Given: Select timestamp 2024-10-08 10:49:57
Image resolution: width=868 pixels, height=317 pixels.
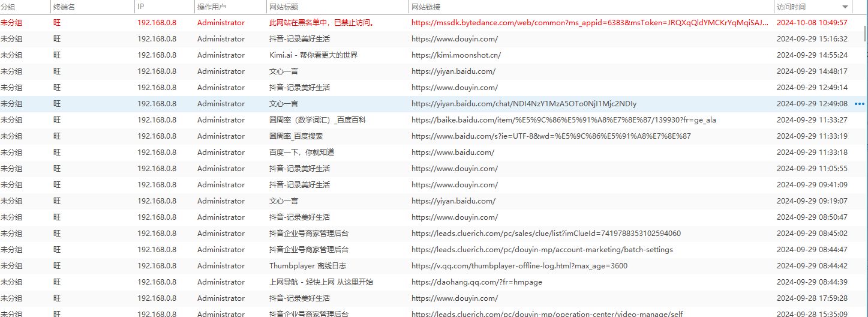Looking at the screenshot, I should tap(812, 23).
